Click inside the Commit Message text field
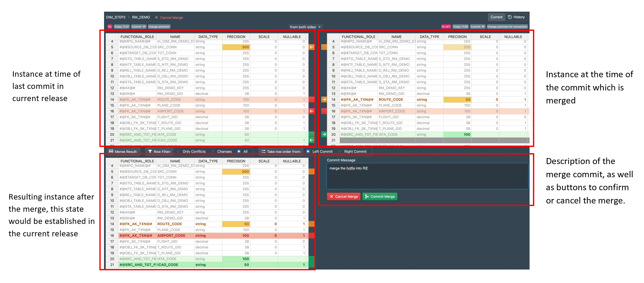This screenshot has height=283, width=644. coord(427,176)
